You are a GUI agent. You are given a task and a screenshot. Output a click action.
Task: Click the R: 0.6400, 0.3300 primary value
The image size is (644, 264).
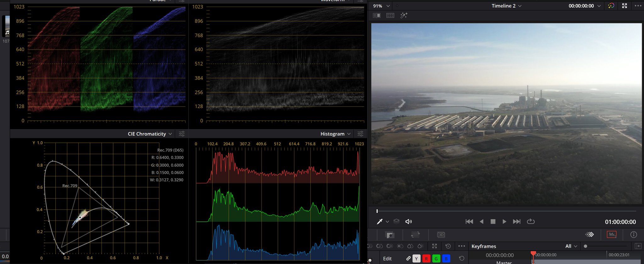coord(167,158)
